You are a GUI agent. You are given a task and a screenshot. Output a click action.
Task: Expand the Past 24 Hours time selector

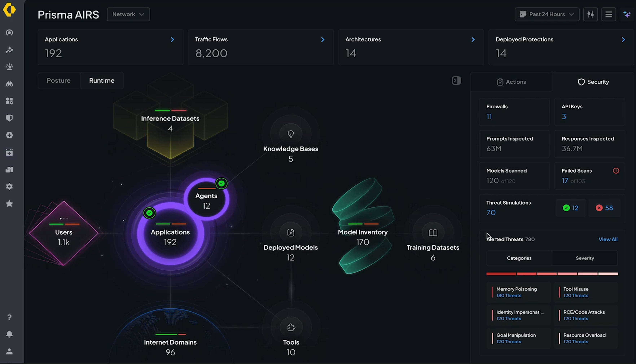click(x=547, y=14)
